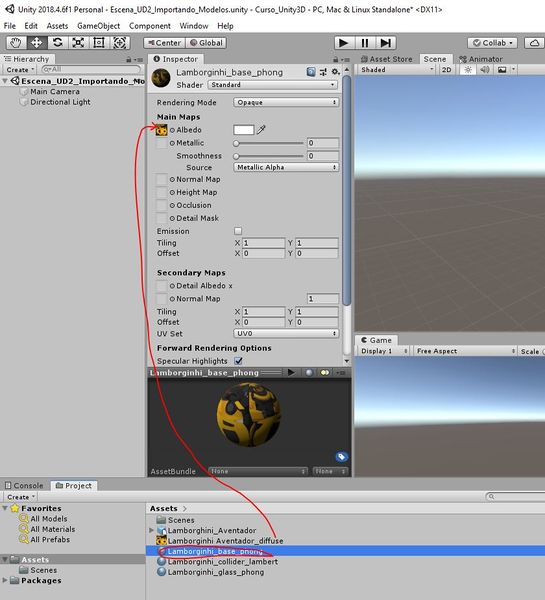The width and height of the screenshot is (545, 600).
Task: Open the material help reference icon
Action: tap(311, 72)
